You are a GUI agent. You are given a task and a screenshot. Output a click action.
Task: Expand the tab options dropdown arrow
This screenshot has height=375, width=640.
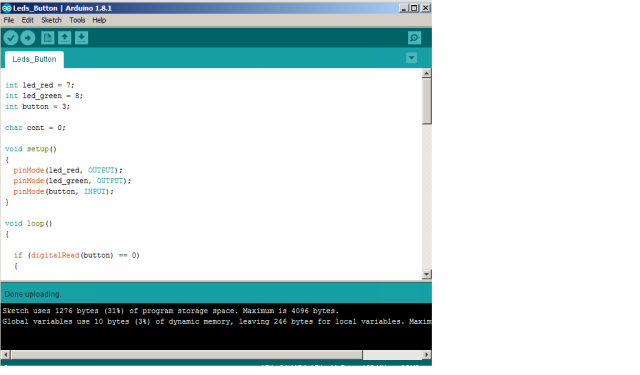411,58
